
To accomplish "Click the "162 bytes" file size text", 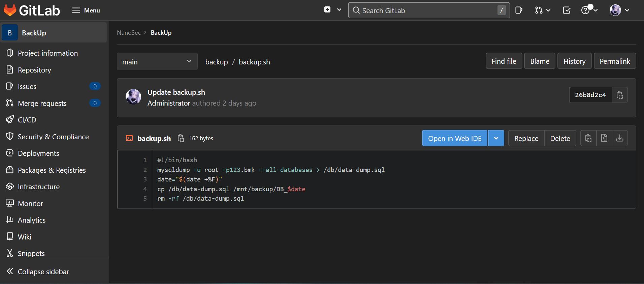I will pyautogui.click(x=201, y=138).
